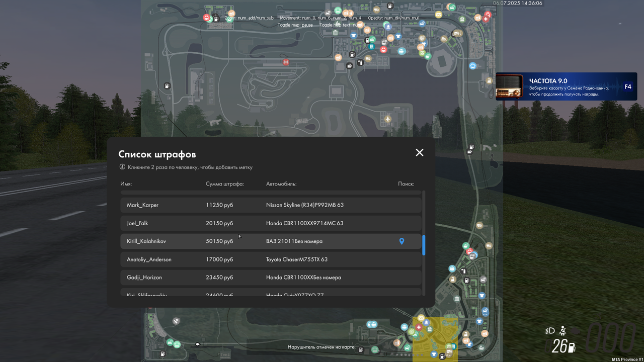Image resolution: width=644 pixels, height=362 pixels.
Task: Click the 20150 руб fine amount
Action: [x=219, y=223]
